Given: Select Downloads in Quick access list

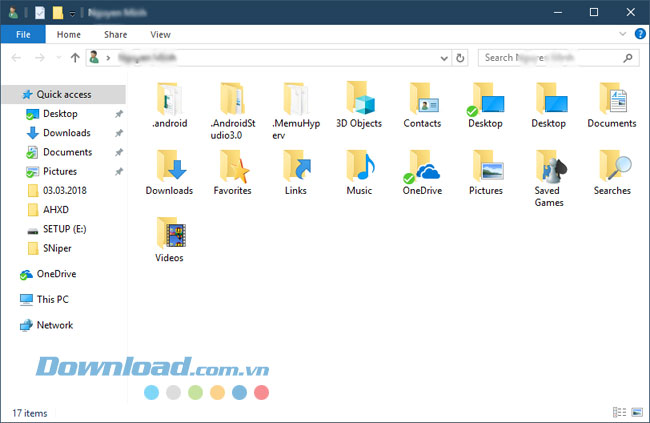Looking at the screenshot, I should click(67, 133).
